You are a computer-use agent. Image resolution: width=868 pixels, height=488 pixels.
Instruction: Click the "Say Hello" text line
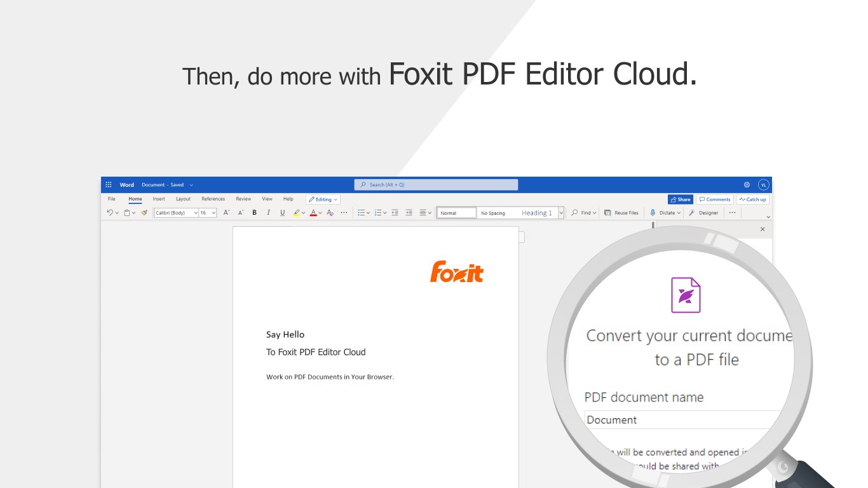pyautogui.click(x=285, y=334)
